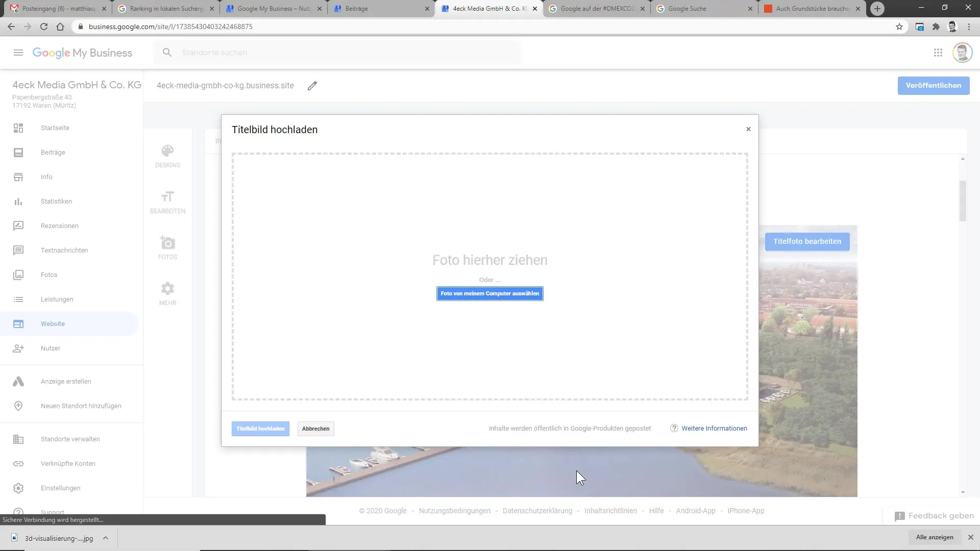Viewport: 980px width, 551px height.
Task: Open the Chrome extensions puzzle icon
Action: [936, 27]
